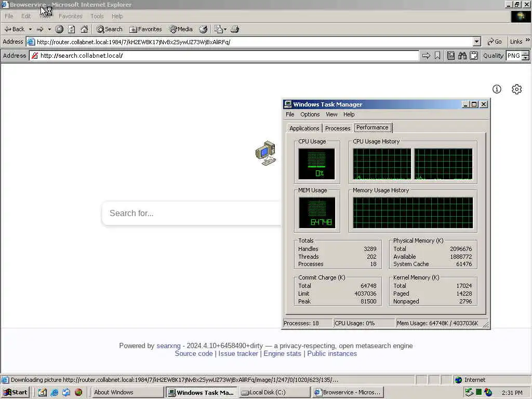Click the open bookmarks page icon
532x399 pixels.
point(451,56)
